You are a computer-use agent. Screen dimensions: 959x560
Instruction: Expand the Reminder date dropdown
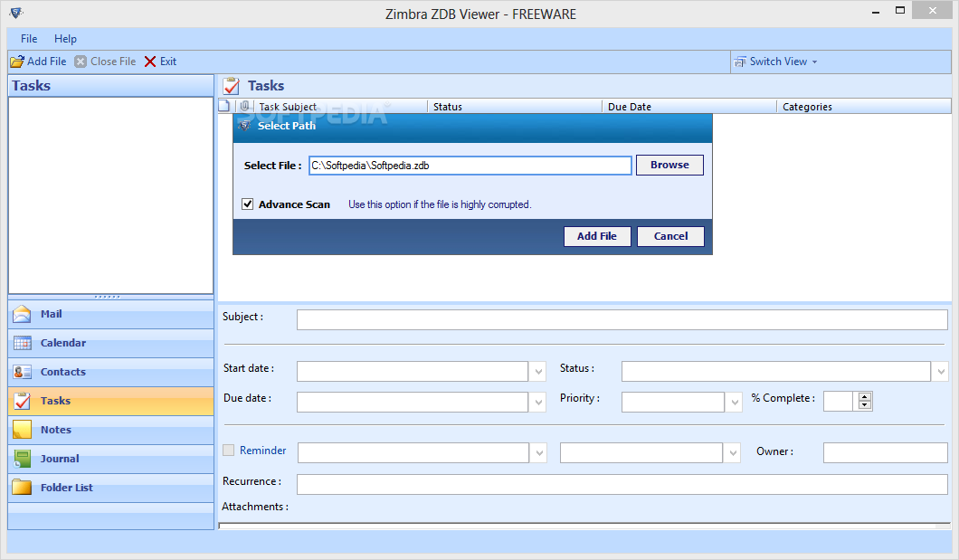click(539, 453)
